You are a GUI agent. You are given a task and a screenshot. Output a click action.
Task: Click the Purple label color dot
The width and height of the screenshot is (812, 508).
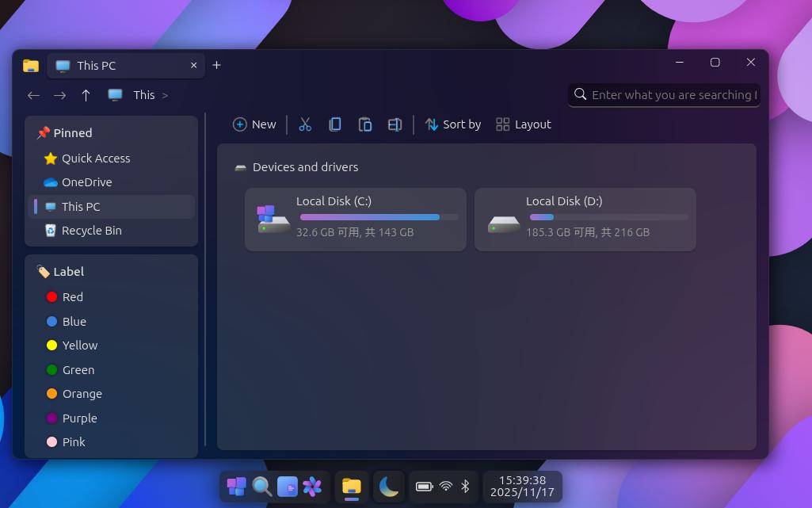click(x=51, y=418)
